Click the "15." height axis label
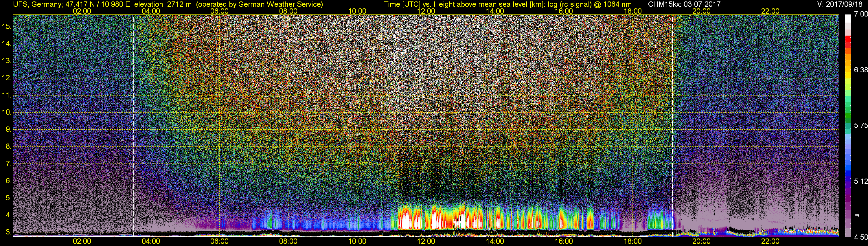This screenshot has height=246, width=868. (x=7, y=27)
